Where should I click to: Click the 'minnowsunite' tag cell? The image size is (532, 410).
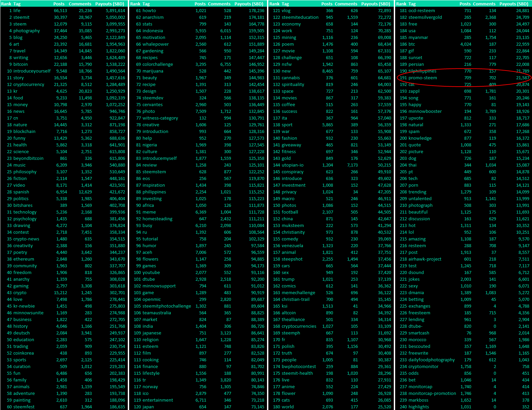pos(28,313)
